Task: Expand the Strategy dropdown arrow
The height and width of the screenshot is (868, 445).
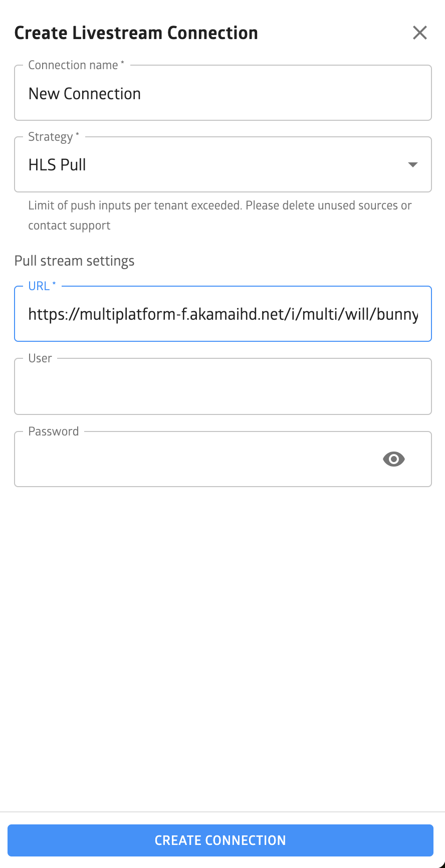Action: click(413, 165)
